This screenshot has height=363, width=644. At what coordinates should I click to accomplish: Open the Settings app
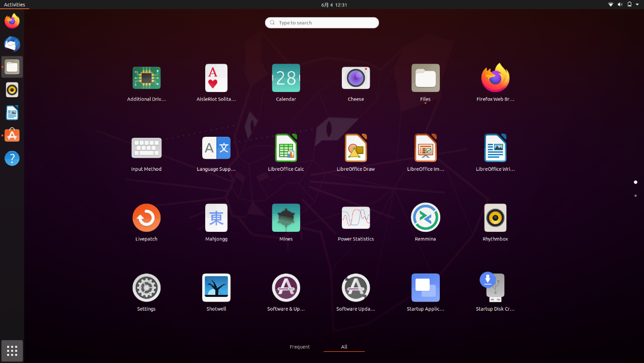[146, 288]
